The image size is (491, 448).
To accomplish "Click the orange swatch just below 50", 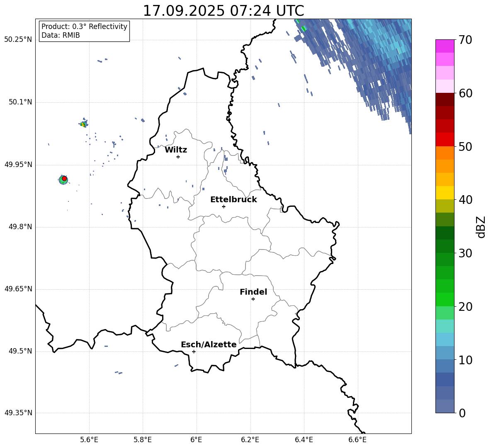I will click(x=445, y=153).
